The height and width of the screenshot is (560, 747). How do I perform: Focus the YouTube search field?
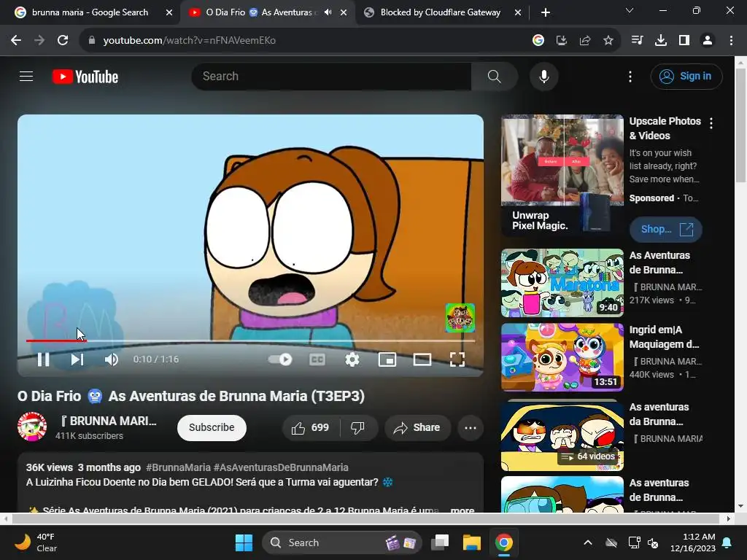coord(331,76)
